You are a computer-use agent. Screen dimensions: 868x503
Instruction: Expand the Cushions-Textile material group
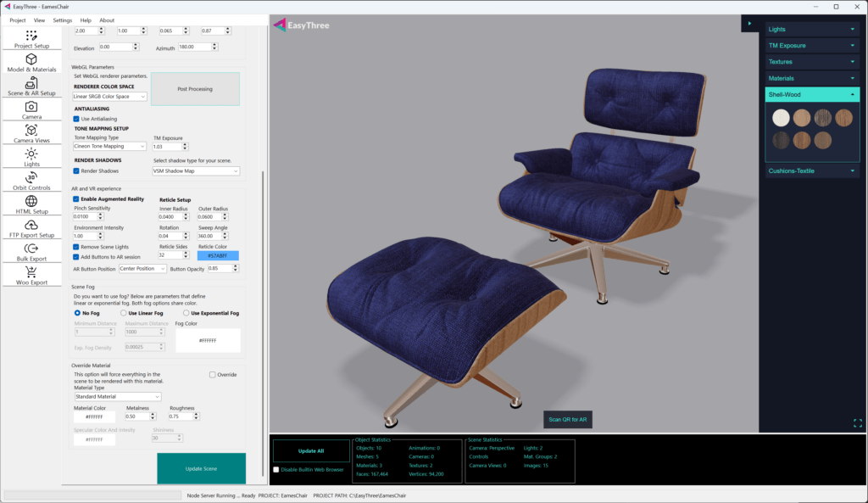click(812, 170)
